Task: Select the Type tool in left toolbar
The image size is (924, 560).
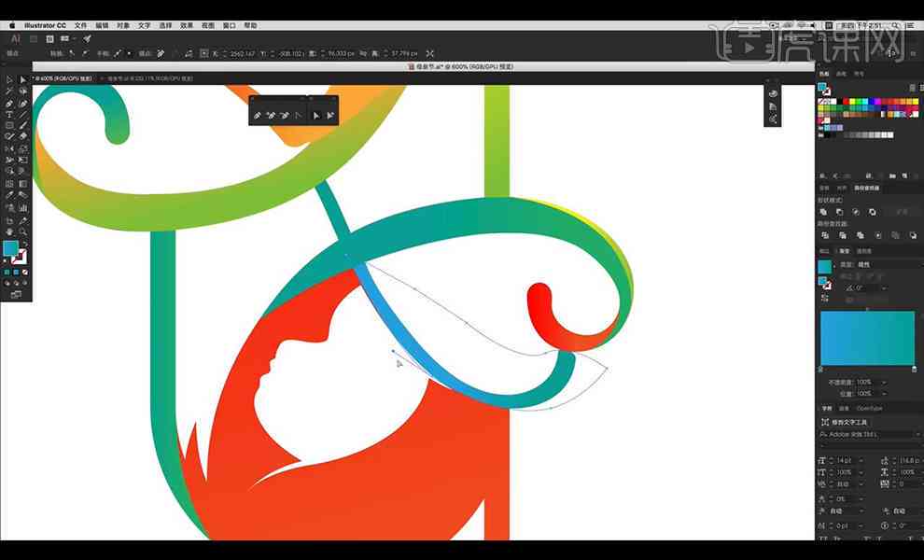Action: coord(9,115)
